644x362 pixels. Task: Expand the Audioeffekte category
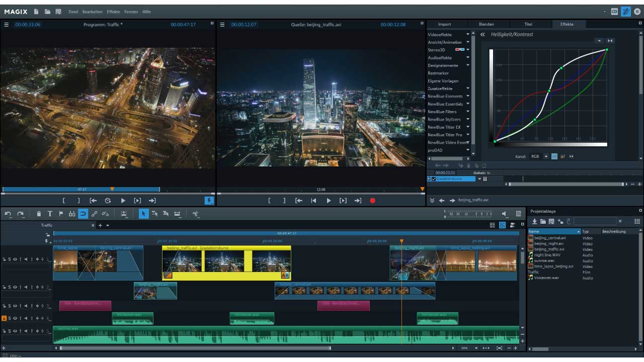point(447,58)
